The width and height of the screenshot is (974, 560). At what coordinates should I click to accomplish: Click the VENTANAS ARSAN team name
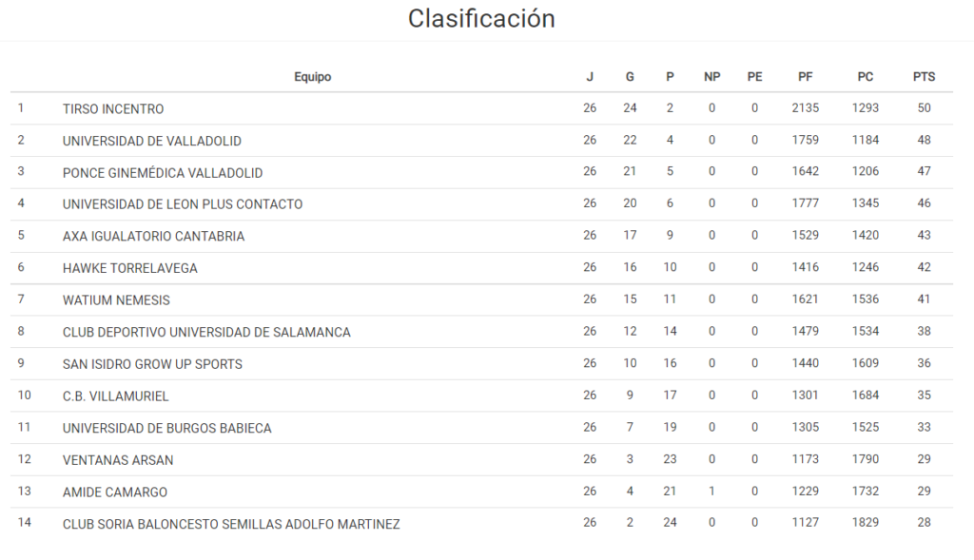tap(118, 460)
